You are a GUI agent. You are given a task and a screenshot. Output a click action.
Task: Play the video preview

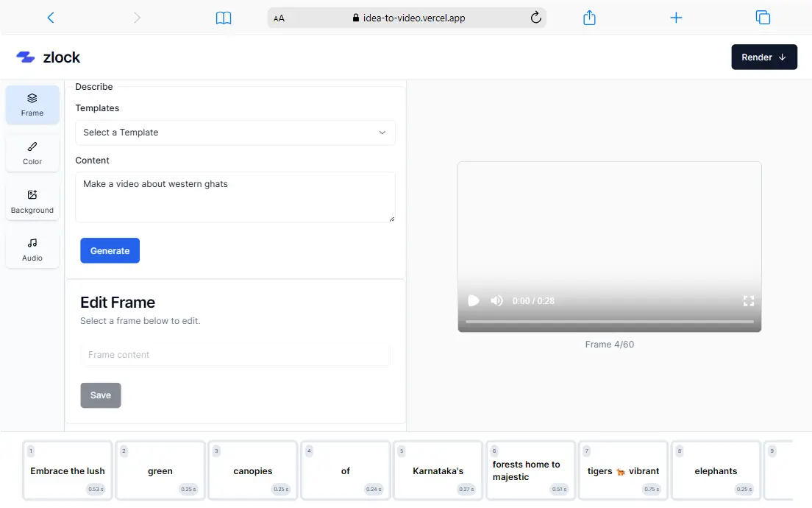click(474, 300)
